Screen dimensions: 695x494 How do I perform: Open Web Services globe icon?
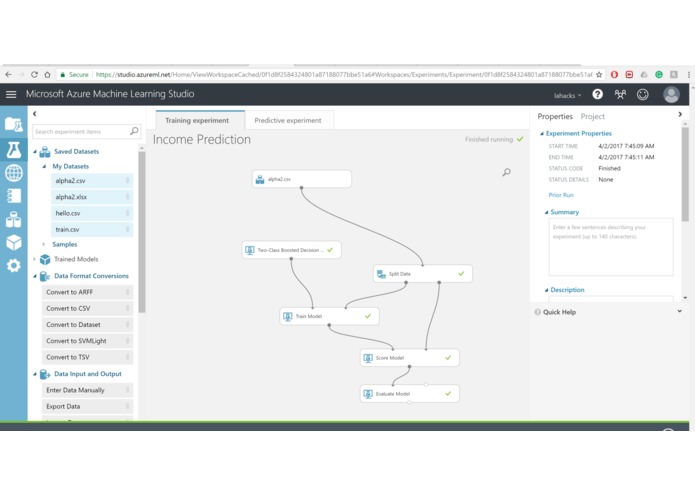(14, 173)
